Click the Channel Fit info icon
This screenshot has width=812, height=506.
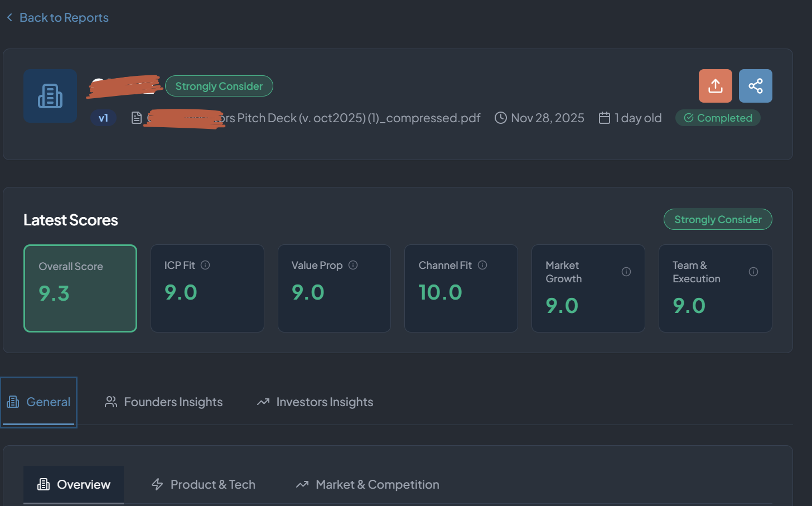(482, 265)
